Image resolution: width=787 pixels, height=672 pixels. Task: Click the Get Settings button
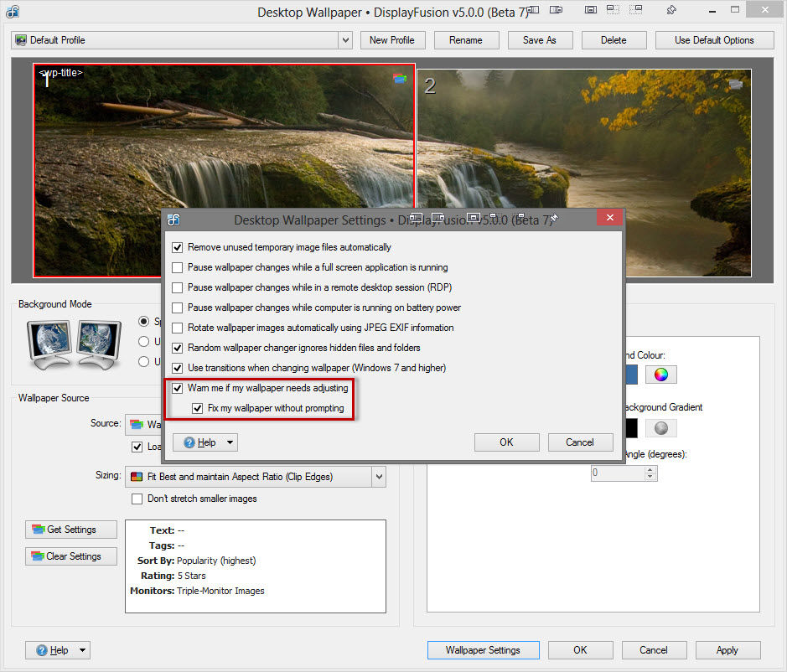(71, 530)
